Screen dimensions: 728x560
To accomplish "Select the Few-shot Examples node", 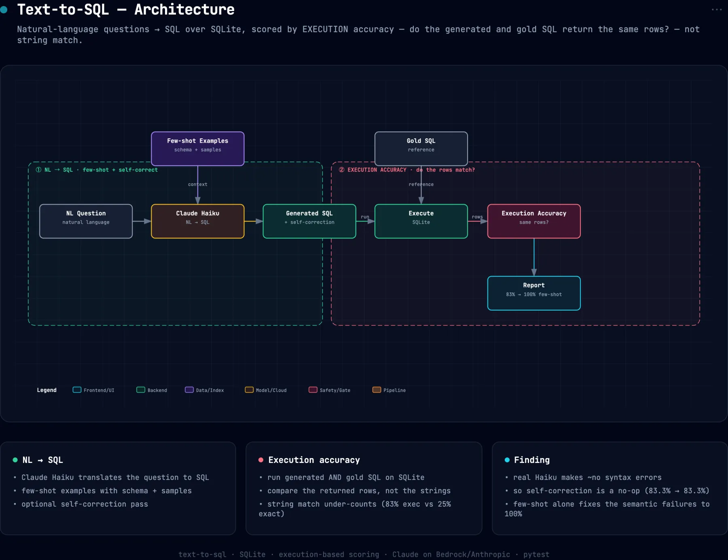I will coord(198,148).
